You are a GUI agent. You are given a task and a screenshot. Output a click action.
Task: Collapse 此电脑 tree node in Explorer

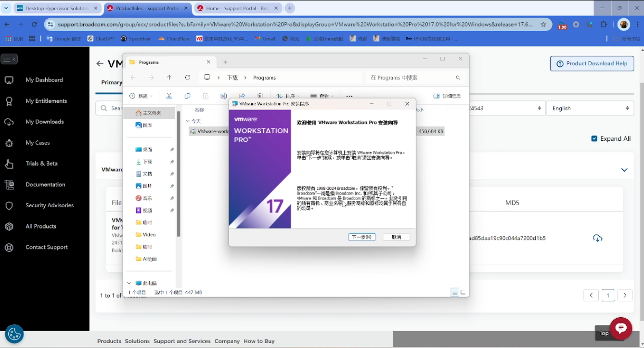(x=129, y=283)
